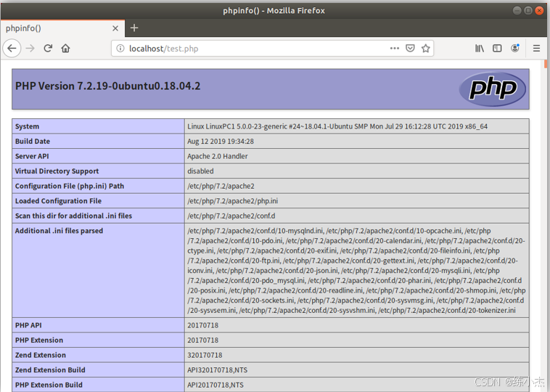
Task: Click the PHP API 20170718 value
Action: point(202,325)
